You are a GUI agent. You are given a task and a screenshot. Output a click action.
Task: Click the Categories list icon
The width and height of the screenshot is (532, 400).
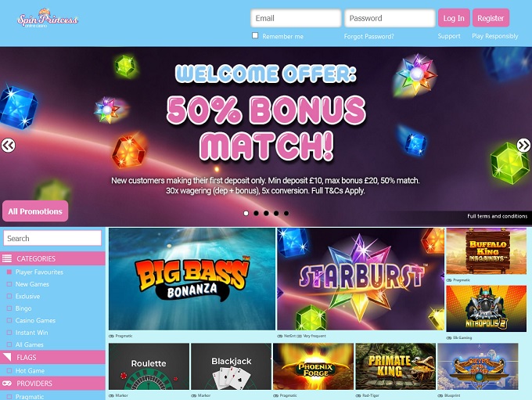click(7, 258)
